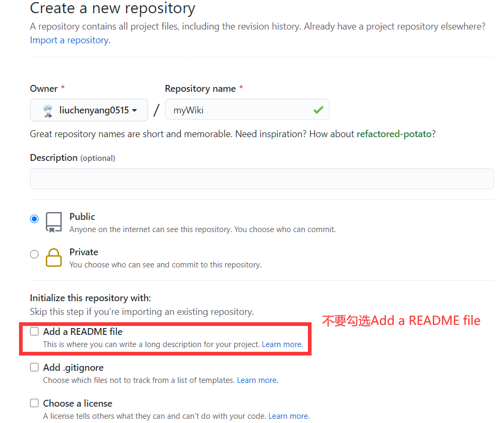The width and height of the screenshot is (504, 423).
Task: Click the Public repository book icon
Action: 54,222
